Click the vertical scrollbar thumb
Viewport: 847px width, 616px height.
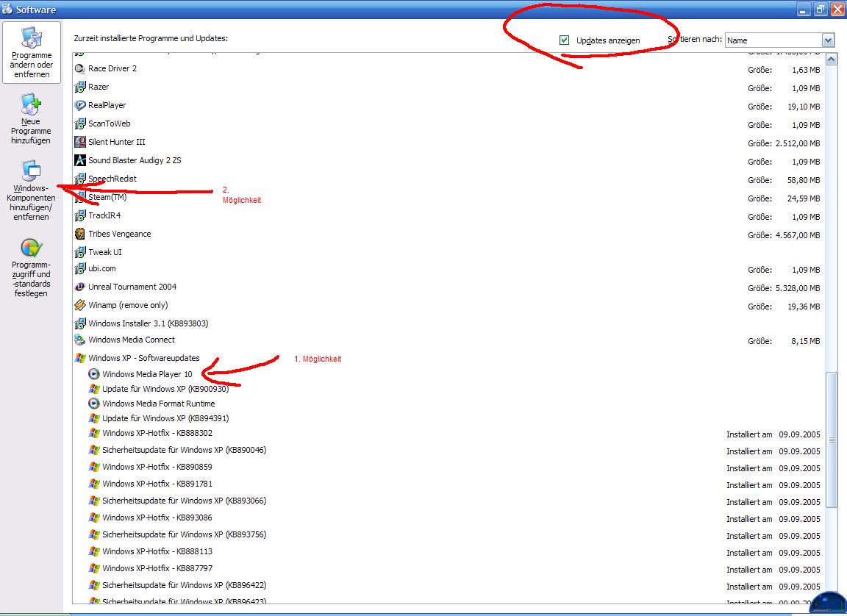(x=832, y=440)
